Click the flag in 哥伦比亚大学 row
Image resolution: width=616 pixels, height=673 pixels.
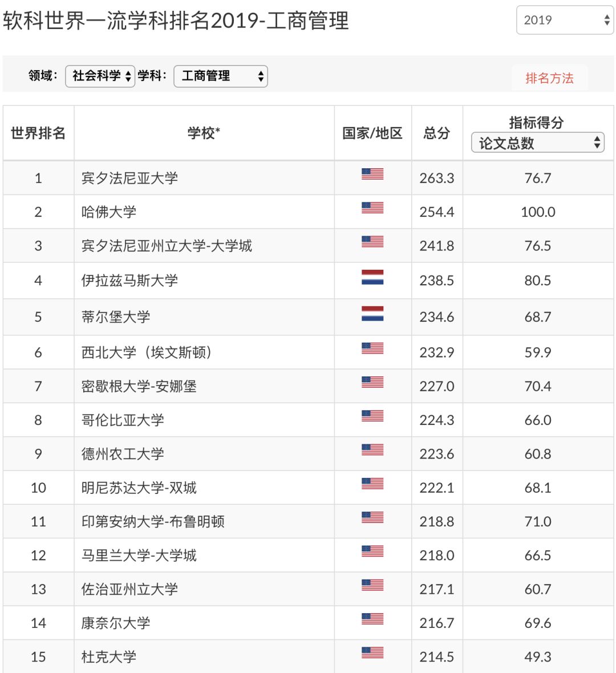coord(372,416)
